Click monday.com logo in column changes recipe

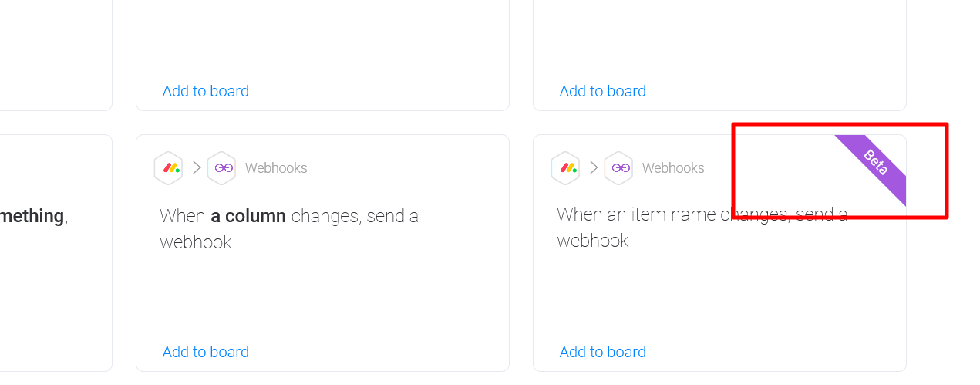(x=168, y=167)
